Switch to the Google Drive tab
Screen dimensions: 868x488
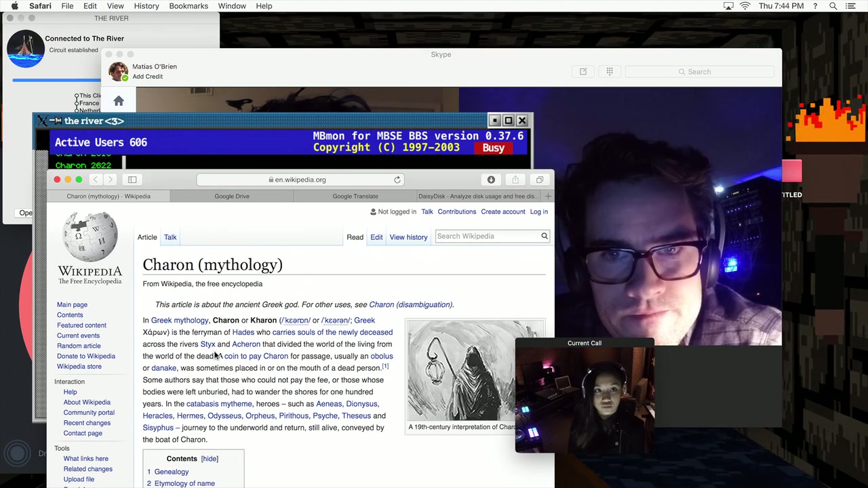tap(232, 197)
